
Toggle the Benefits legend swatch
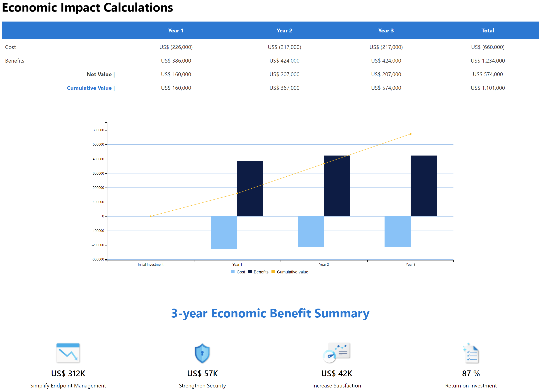click(250, 272)
